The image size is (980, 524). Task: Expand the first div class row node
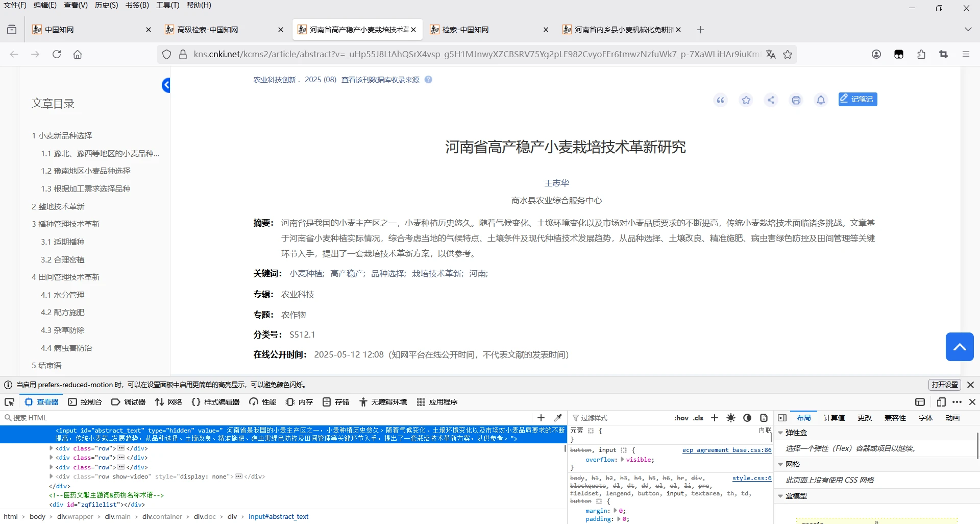[x=51, y=448]
